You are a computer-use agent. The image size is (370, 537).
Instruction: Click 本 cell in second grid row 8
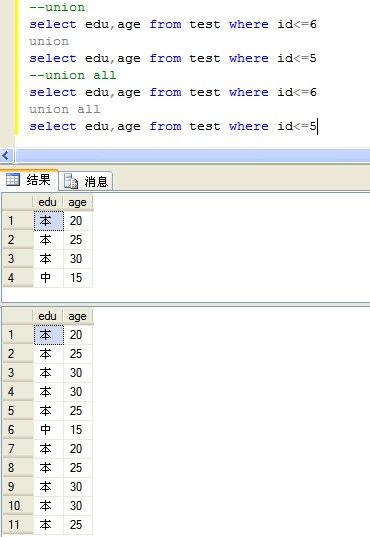(48, 467)
